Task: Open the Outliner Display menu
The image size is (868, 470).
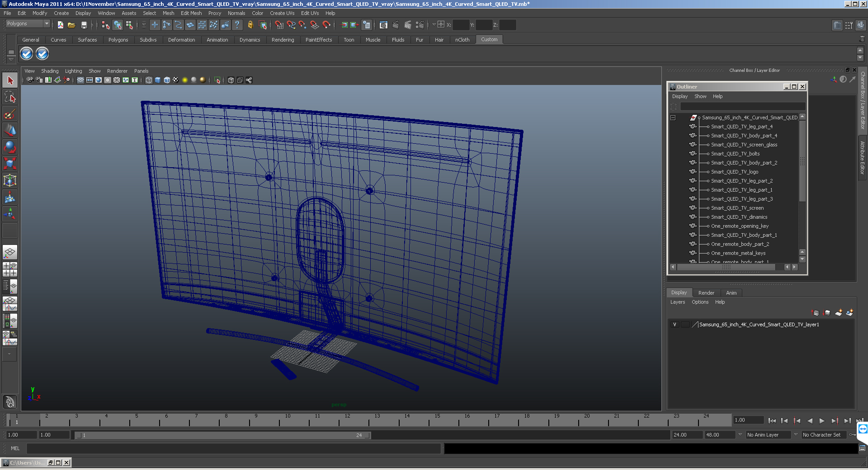Action: (679, 96)
